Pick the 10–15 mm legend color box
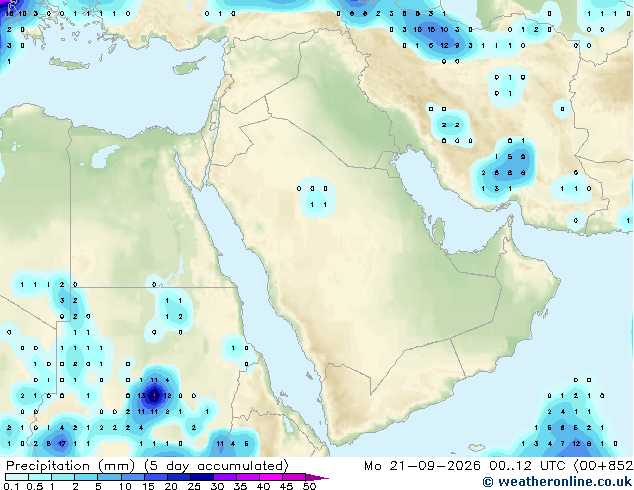 133,477
